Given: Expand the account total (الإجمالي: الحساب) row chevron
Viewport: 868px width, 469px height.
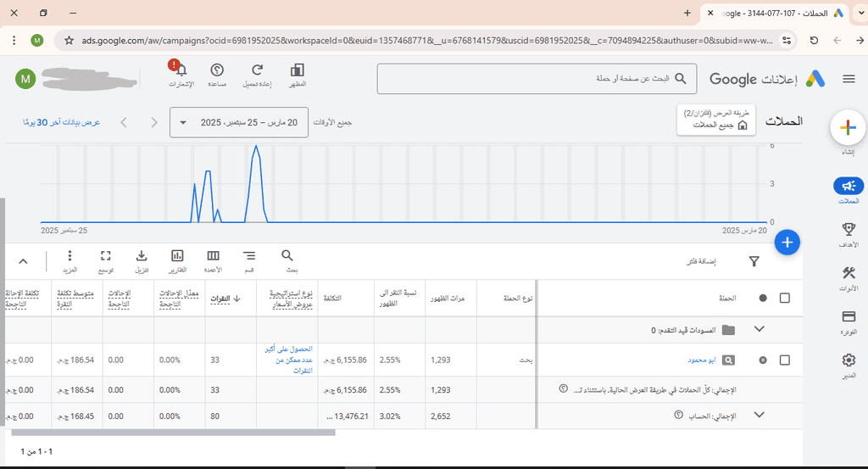Looking at the screenshot, I should pos(759,415).
